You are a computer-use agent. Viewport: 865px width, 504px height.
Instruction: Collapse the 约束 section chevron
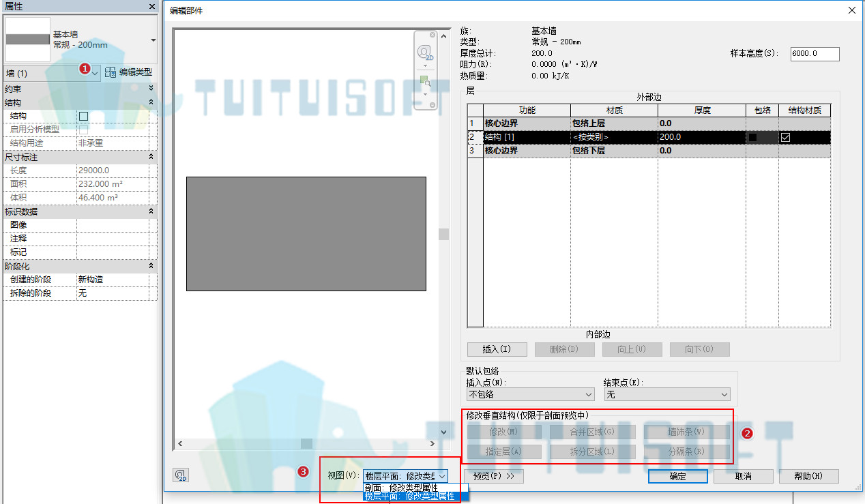[x=151, y=89]
